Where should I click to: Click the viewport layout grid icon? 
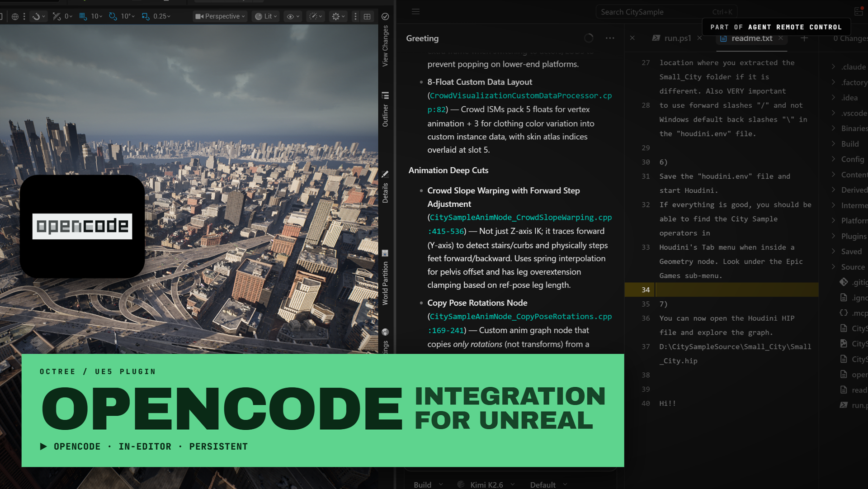click(x=367, y=16)
